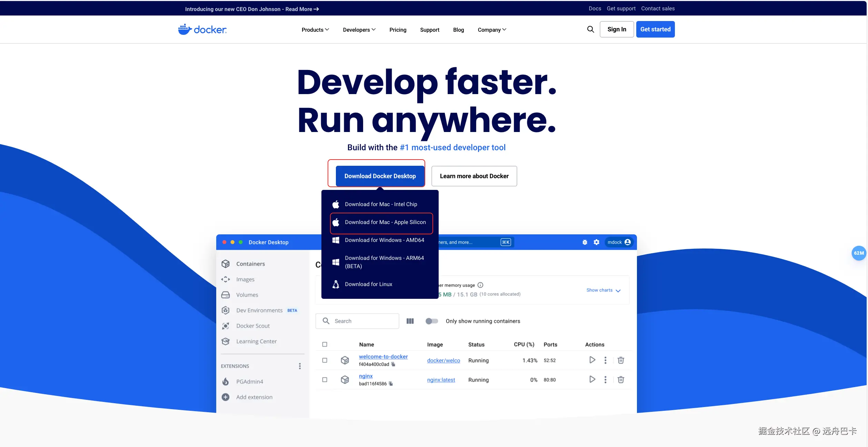This screenshot has width=868, height=447.
Task: Click the Docker Scout sidebar icon
Action: coord(226,326)
